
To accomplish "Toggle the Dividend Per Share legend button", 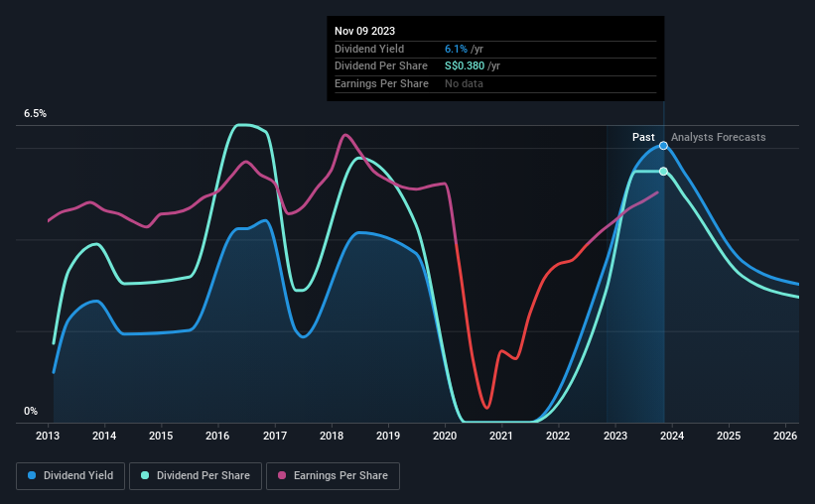I will [x=196, y=476].
